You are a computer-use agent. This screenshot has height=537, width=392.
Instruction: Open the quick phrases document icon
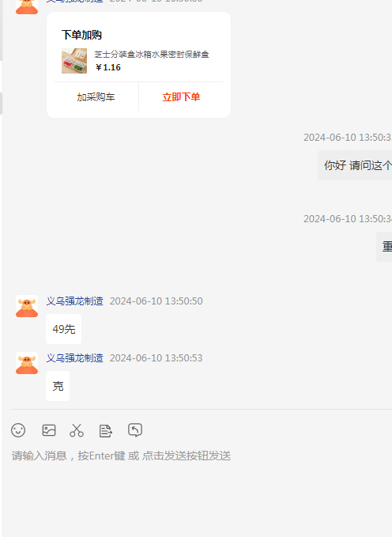coord(105,431)
